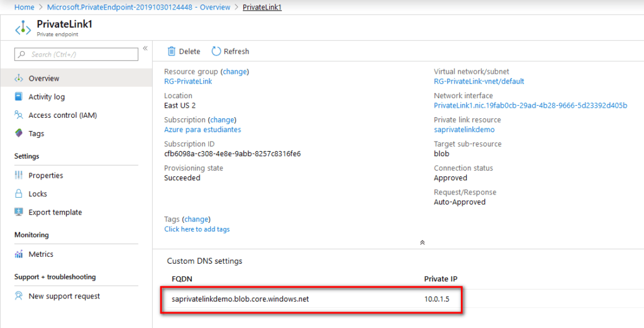The width and height of the screenshot is (644, 328).
Task: Click the Approved connection status value
Action: (450, 178)
